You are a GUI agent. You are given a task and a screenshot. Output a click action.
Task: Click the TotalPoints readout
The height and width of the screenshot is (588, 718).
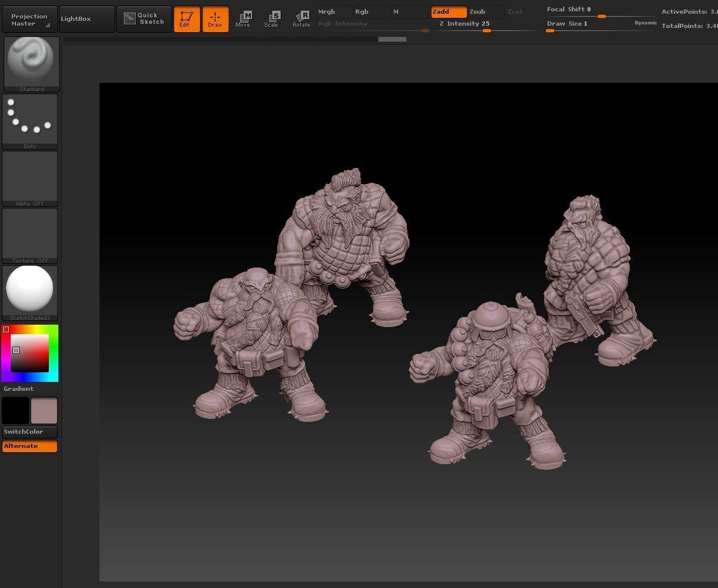pos(689,26)
